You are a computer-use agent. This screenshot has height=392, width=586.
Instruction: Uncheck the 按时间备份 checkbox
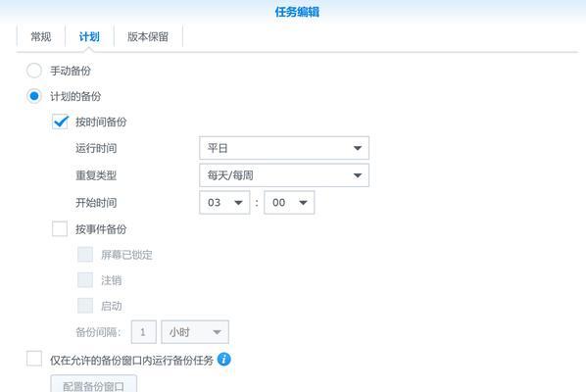pyautogui.click(x=60, y=122)
